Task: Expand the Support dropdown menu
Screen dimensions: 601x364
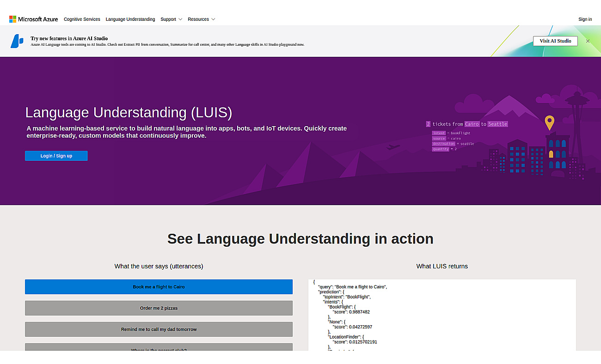Action: pos(171,19)
